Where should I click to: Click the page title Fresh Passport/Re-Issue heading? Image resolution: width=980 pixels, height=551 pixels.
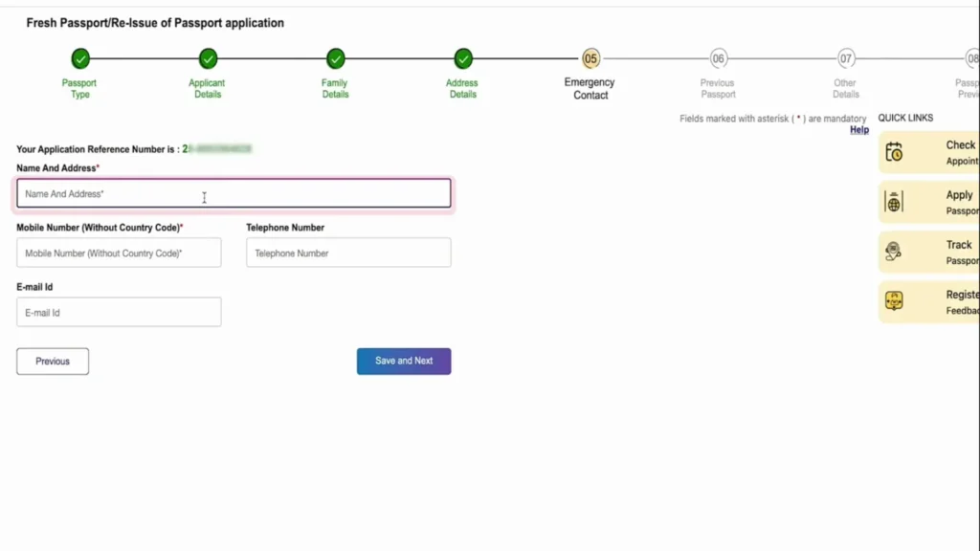(155, 23)
